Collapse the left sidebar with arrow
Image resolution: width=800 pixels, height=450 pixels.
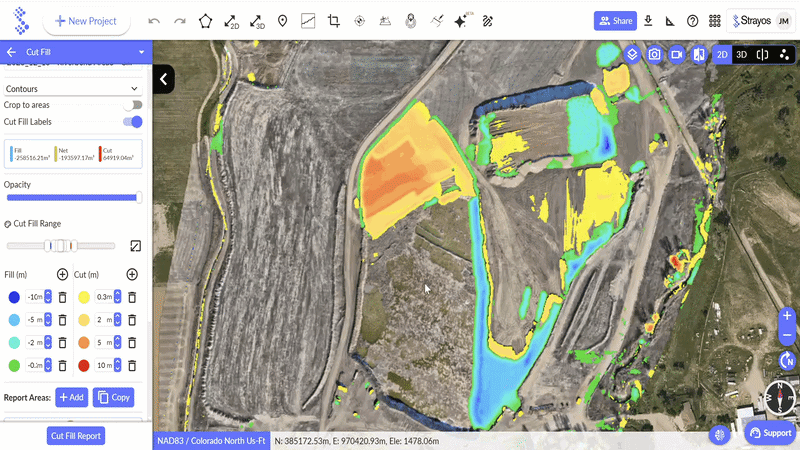pos(164,79)
